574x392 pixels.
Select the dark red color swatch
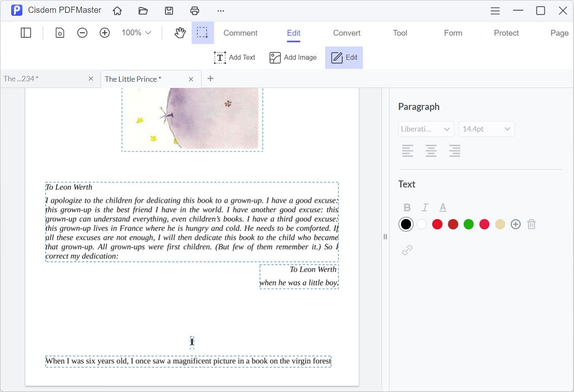tap(453, 224)
